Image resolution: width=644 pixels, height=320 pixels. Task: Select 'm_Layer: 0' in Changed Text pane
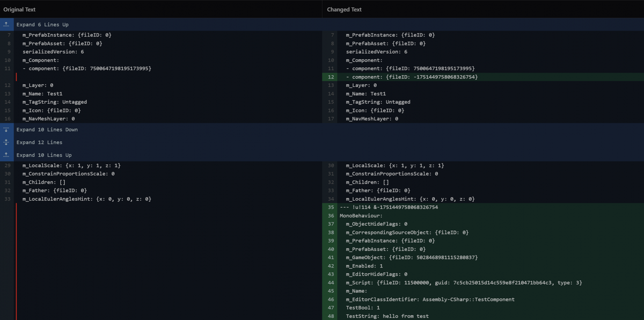click(361, 85)
